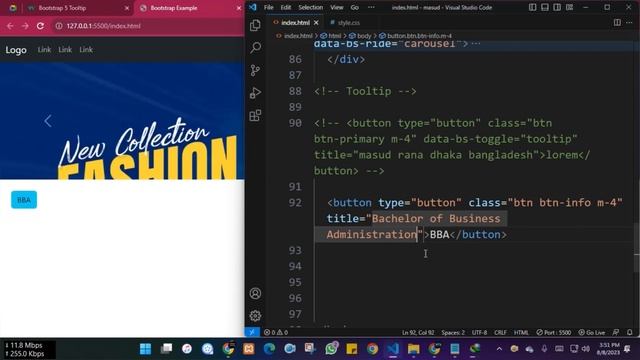
Task: Click the BBA text in the code
Action: (x=440, y=235)
